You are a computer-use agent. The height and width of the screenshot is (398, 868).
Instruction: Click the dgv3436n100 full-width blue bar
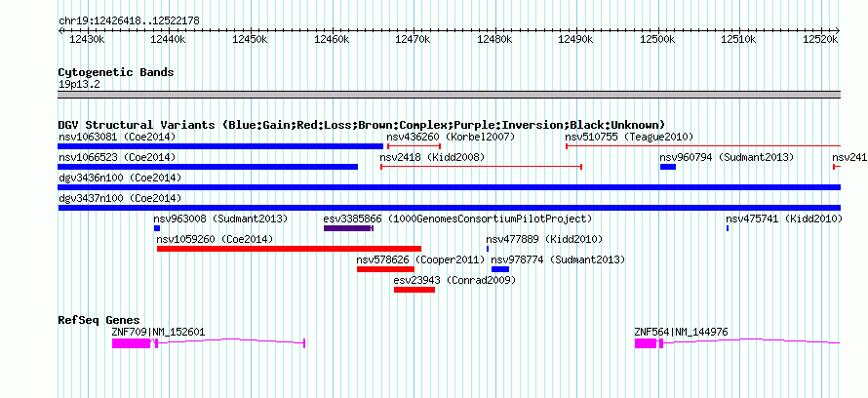(449, 187)
